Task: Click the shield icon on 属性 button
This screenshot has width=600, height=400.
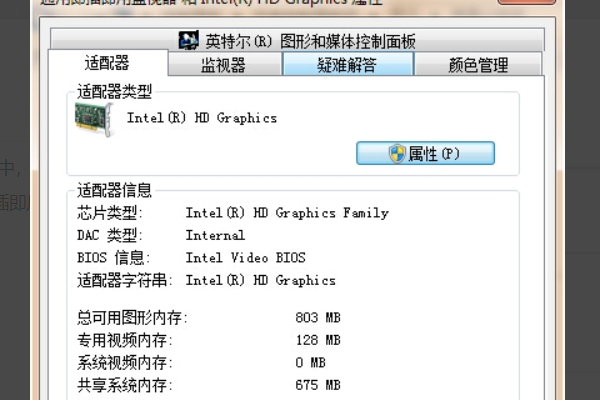Action: click(x=397, y=153)
